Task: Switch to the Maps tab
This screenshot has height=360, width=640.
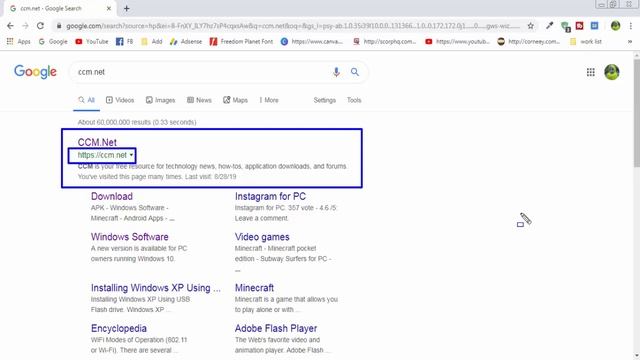Action: pos(236,100)
